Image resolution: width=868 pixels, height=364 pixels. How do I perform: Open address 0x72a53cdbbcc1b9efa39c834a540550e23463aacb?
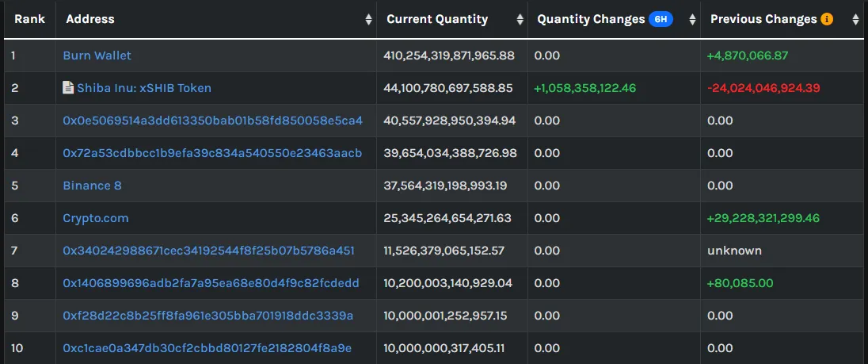click(212, 152)
